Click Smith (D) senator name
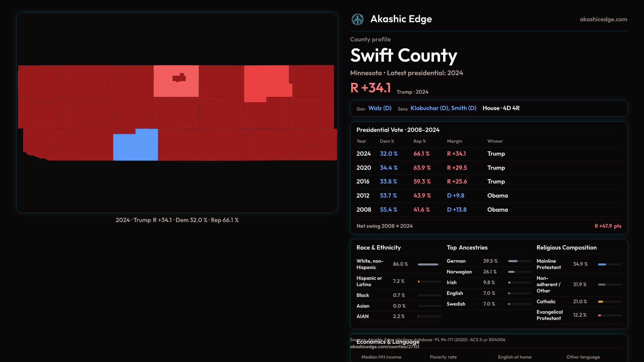644x362 pixels. (464, 108)
